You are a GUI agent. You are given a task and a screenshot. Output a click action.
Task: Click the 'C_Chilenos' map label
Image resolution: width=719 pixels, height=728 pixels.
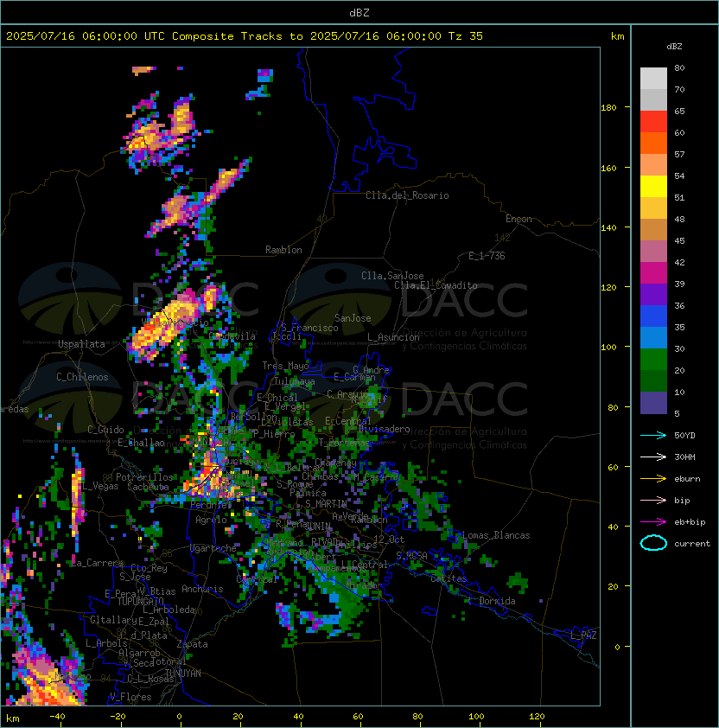click(x=82, y=377)
